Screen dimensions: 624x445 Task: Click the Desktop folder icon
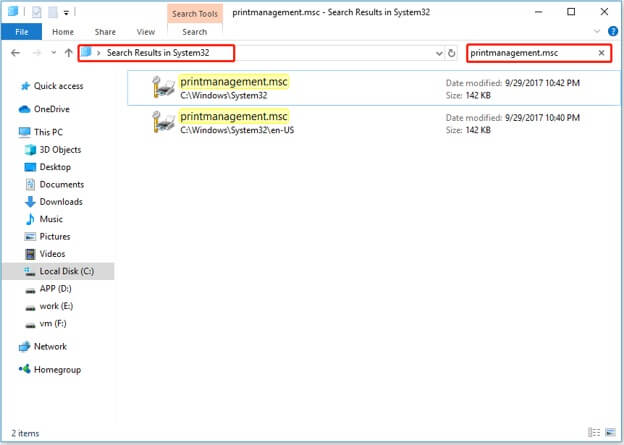point(30,167)
